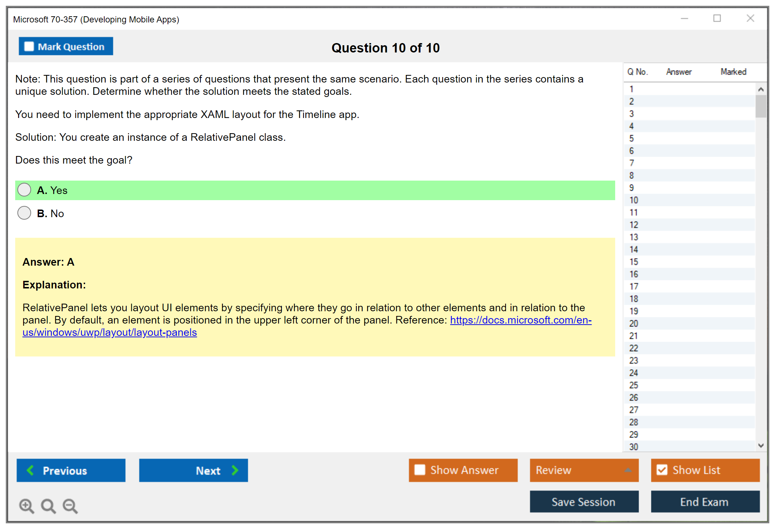Click the green right arrow on Next
This screenshot has height=532, width=778.
(235, 470)
